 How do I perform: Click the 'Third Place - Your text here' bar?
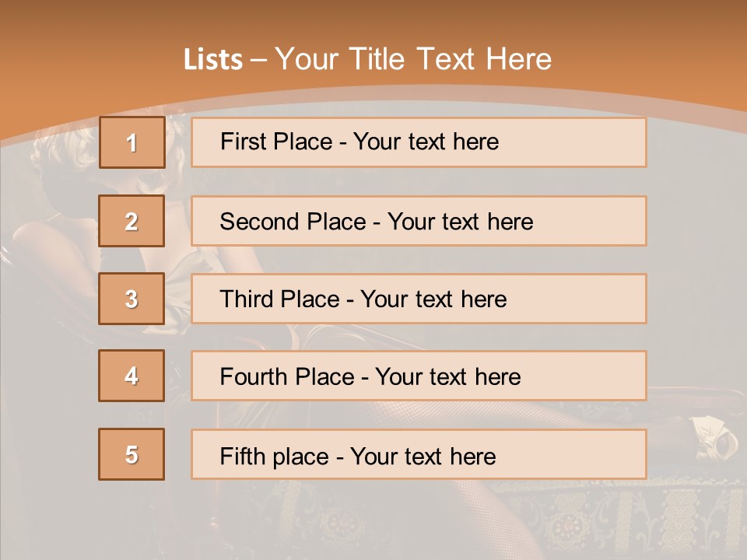point(419,299)
